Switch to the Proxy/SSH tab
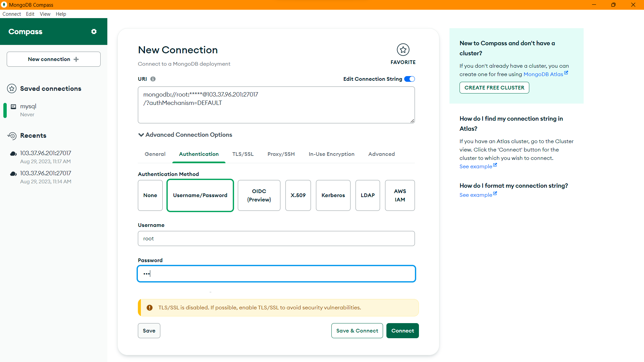 point(281,154)
